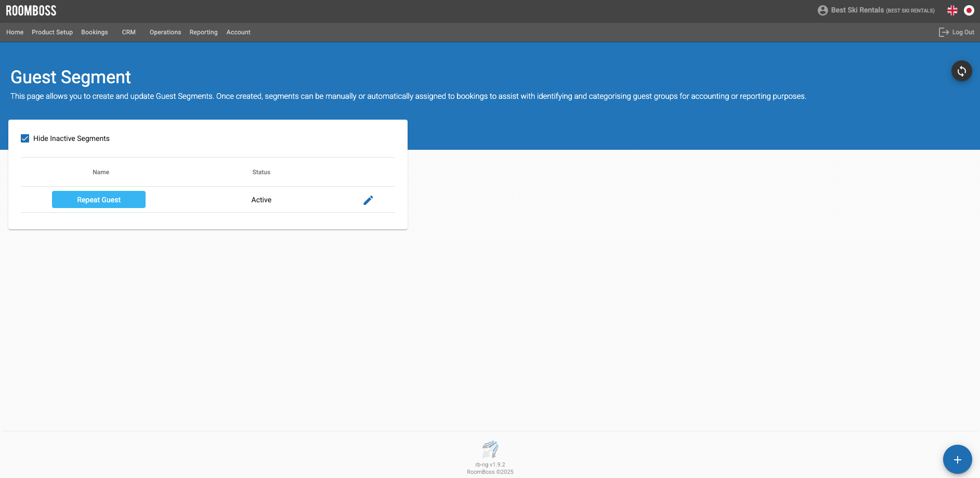980x478 pixels.
Task: Click the ROOMBOSS logo in header
Action: coord(31,11)
